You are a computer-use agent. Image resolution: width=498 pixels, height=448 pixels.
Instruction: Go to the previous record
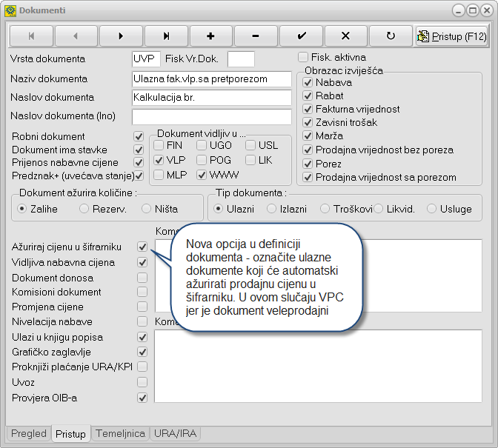coord(76,36)
